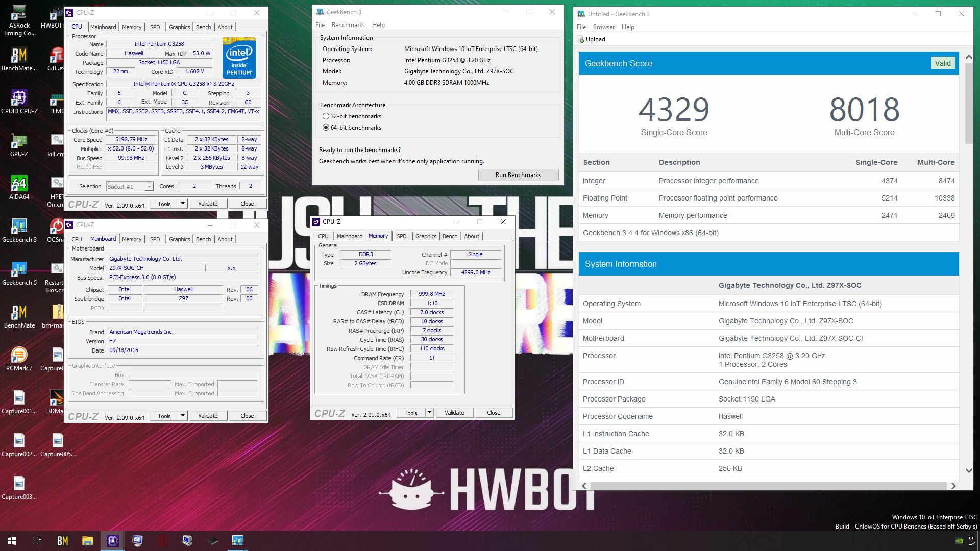The image size is (980, 551).
Task: Click Close in the Mainboard CPU-Z window
Action: click(x=247, y=416)
